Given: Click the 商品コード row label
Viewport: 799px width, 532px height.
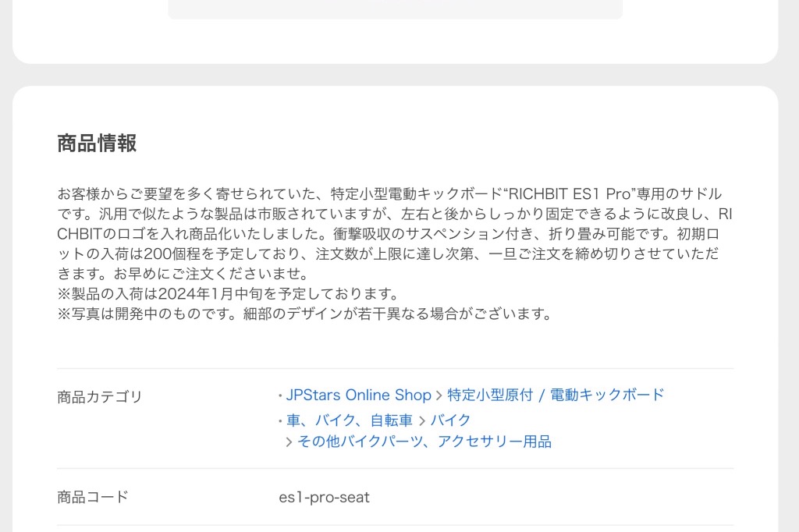Looking at the screenshot, I should (93, 497).
